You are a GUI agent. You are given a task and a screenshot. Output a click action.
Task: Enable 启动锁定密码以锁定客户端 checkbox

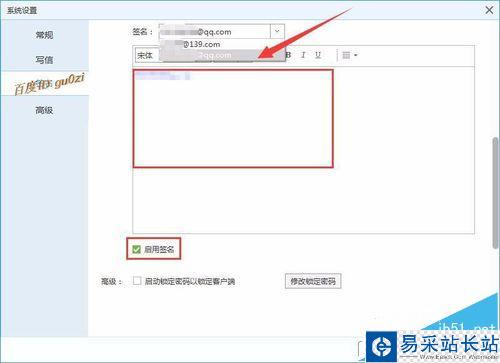(x=137, y=281)
